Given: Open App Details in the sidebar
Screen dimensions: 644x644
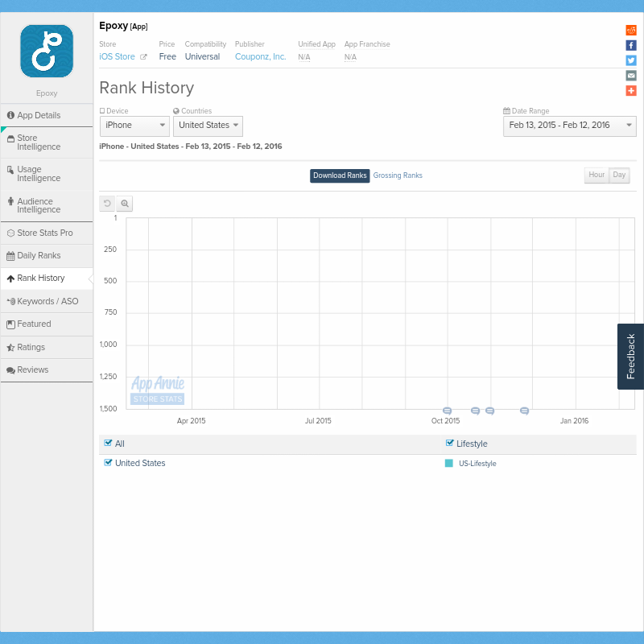Looking at the screenshot, I should (47, 115).
